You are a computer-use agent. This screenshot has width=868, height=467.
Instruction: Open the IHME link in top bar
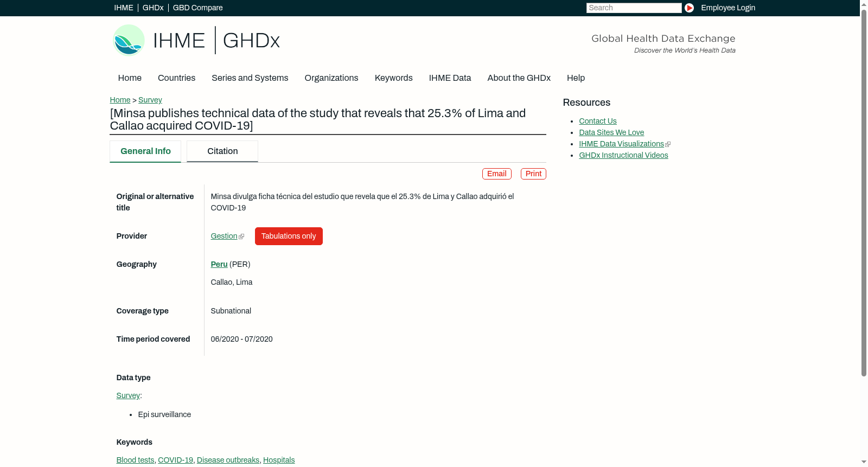pos(124,8)
